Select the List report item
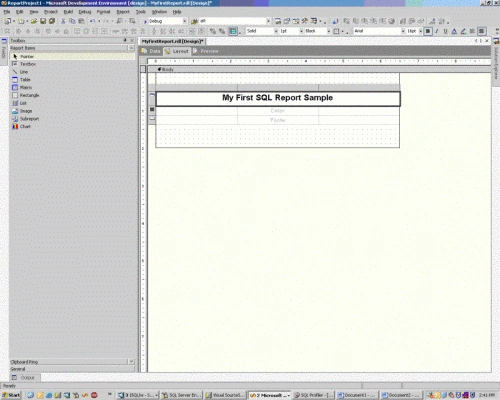Image resolution: width=500 pixels, height=400 pixels. 72,103
